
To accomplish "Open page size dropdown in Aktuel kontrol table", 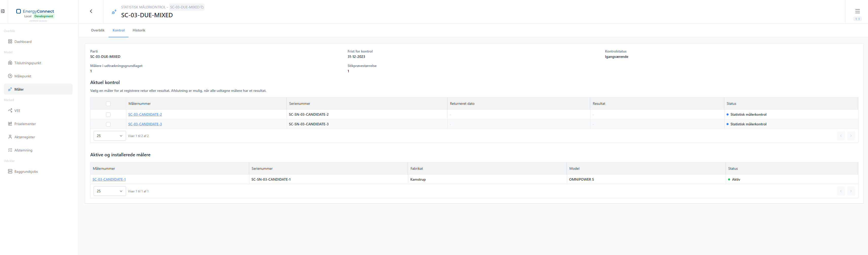I will 110,136.
